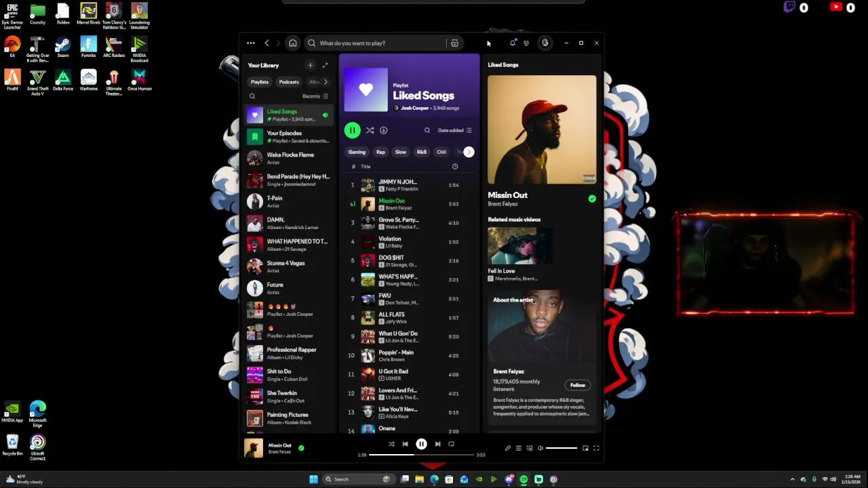Open Friend Activity icon

pyautogui.click(x=526, y=43)
